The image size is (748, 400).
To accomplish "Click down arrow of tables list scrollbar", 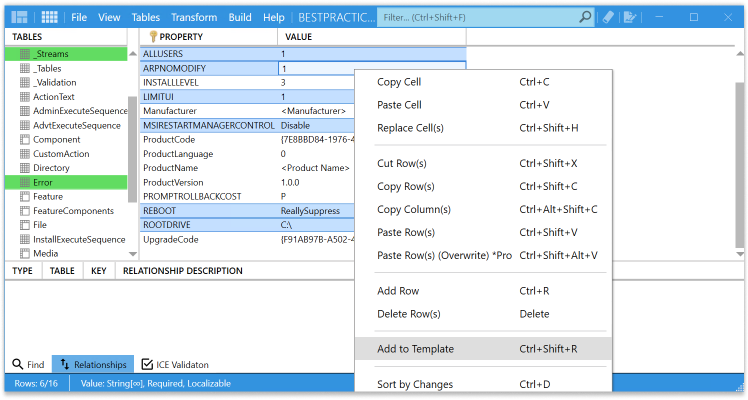I will 133,254.
